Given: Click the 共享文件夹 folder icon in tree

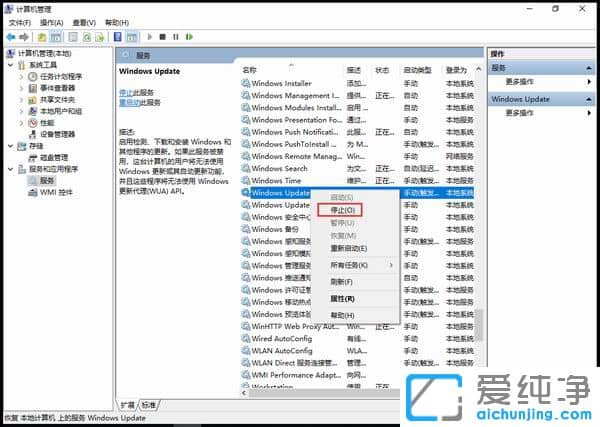Looking at the screenshot, I should 33,100.
